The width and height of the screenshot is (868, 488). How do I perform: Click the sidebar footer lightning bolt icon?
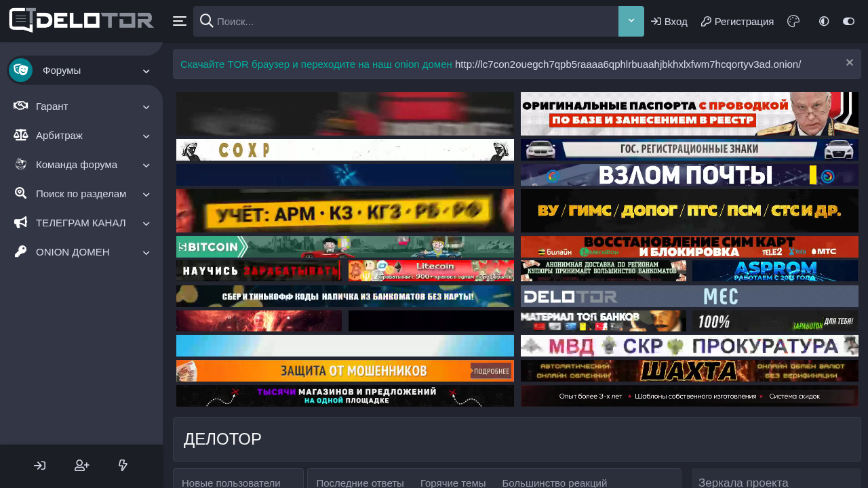point(123,465)
